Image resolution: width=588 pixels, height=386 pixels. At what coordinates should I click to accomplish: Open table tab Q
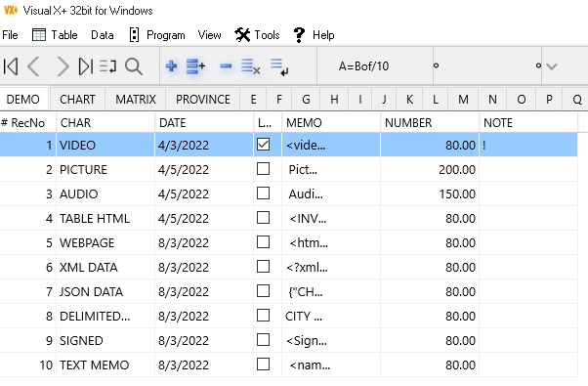(x=576, y=100)
